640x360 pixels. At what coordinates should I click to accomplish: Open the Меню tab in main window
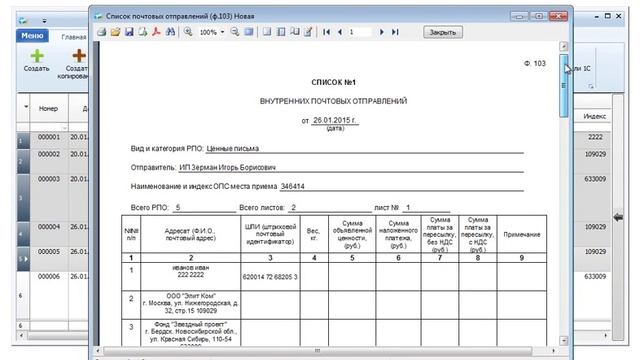(x=32, y=36)
